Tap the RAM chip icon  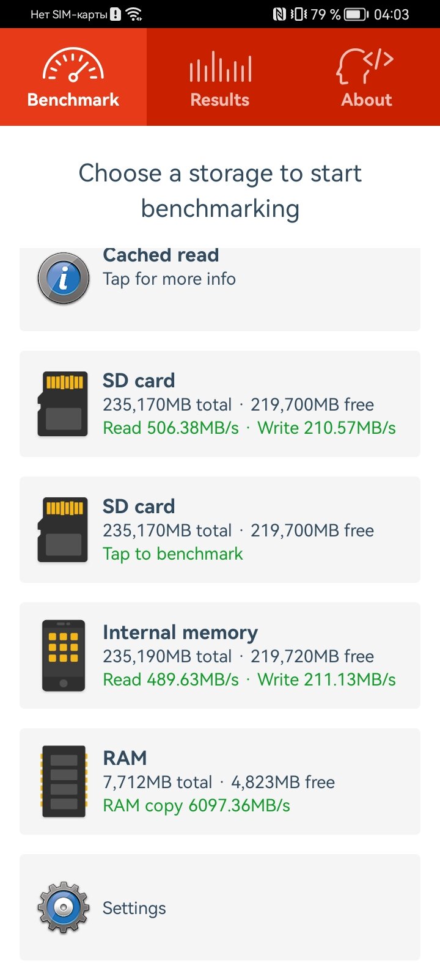click(x=64, y=781)
